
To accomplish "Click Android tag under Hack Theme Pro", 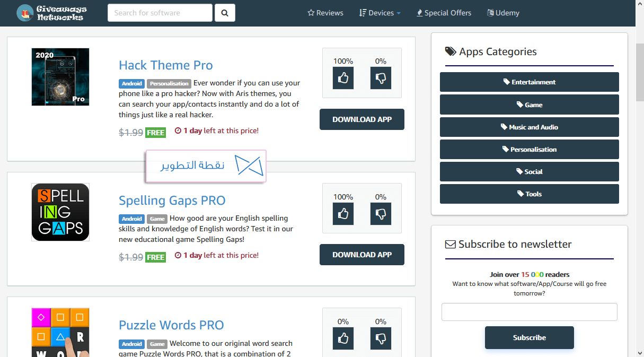I will click(x=131, y=83).
